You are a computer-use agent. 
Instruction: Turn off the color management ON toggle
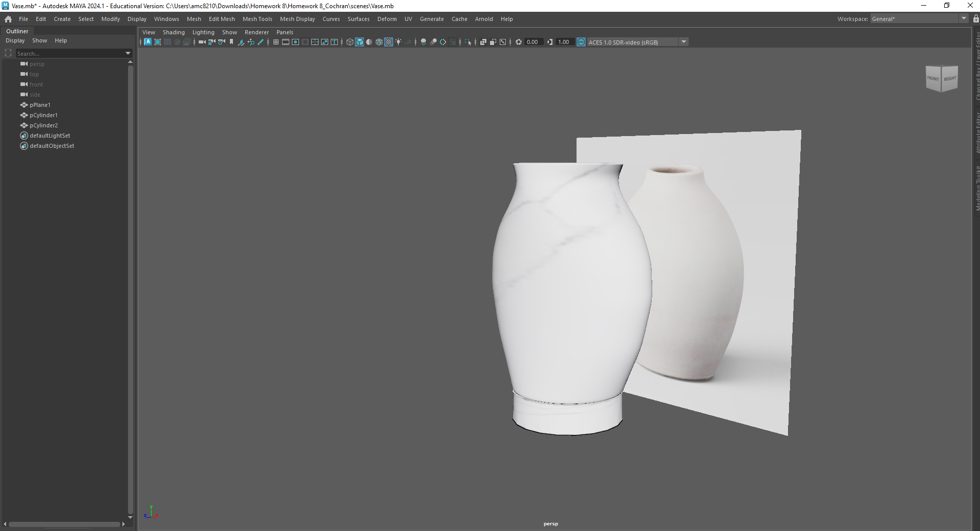(x=582, y=42)
